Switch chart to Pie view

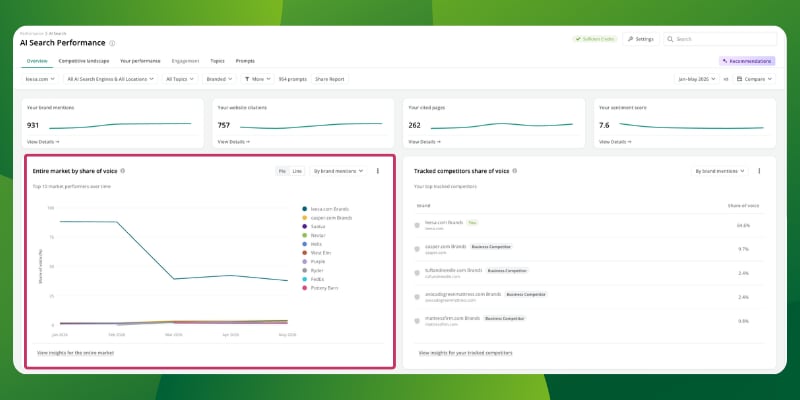[282, 171]
